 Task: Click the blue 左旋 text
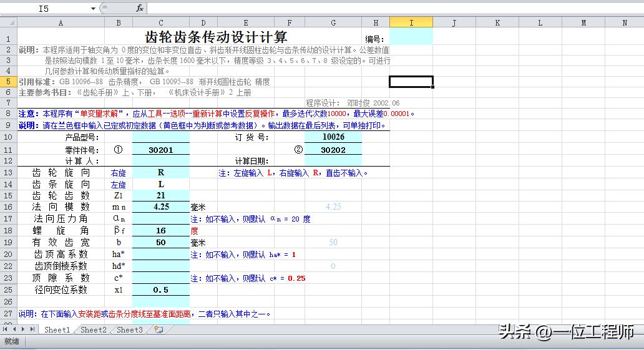click(x=119, y=185)
